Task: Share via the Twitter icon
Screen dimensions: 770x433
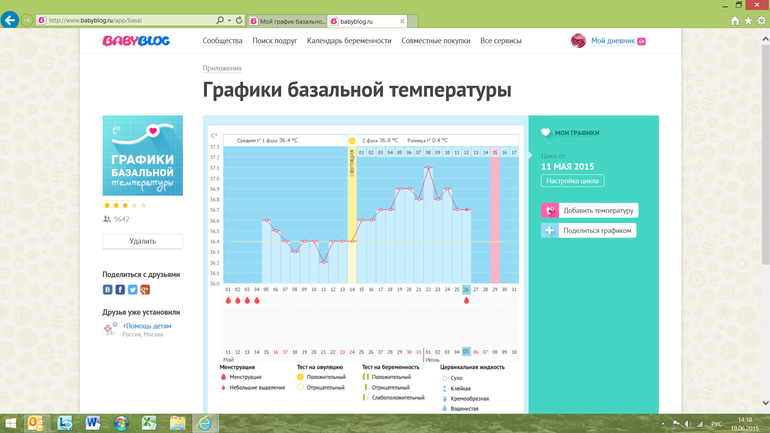Action: [x=132, y=290]
